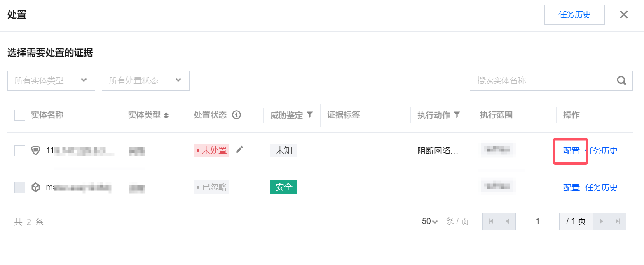Click the pencil edit icon beside 未处置

240,149
